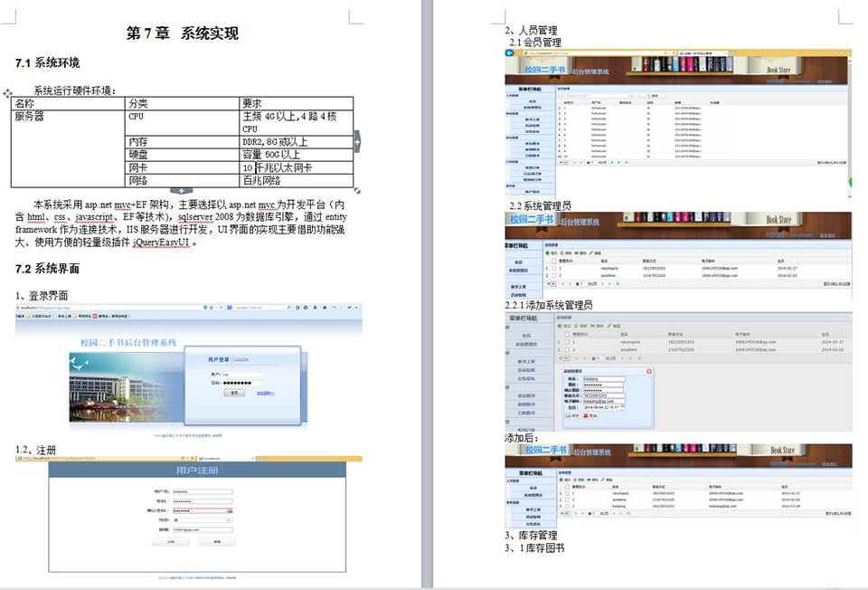This screenshot has height=590, width=868.
Task: Click the 第7章 系统实现 chapter heading
Action: (x=183, y=33)
